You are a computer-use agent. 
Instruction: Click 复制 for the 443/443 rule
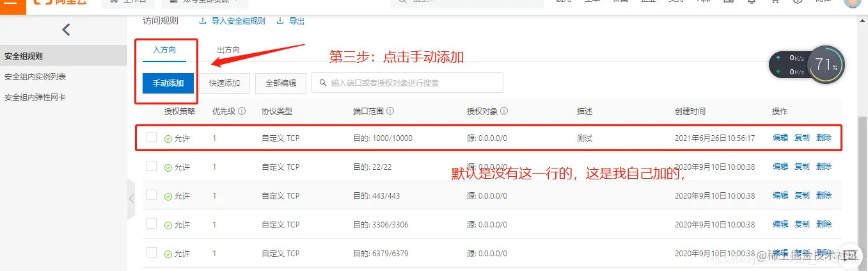point(802,195)
